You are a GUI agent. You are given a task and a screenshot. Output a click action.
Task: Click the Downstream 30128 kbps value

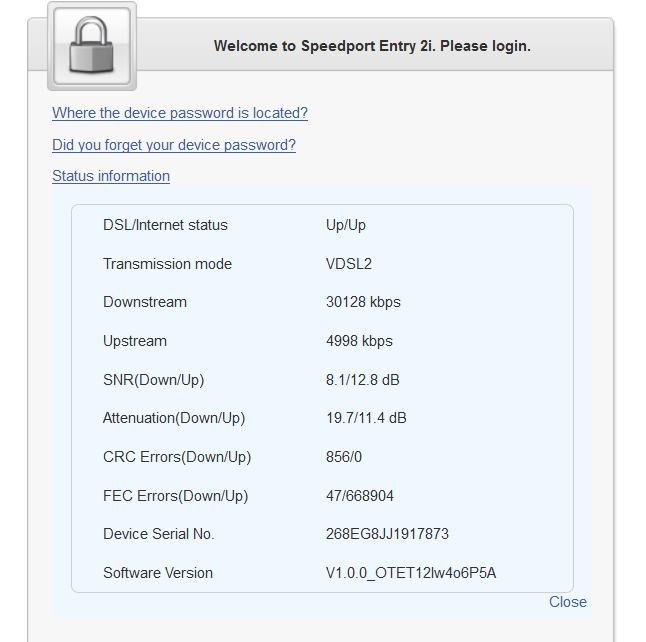point(363,302)
